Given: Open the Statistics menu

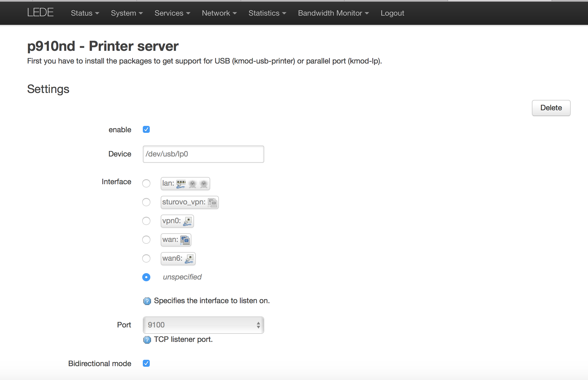Looking at the screenshot, I should point(267,13).
